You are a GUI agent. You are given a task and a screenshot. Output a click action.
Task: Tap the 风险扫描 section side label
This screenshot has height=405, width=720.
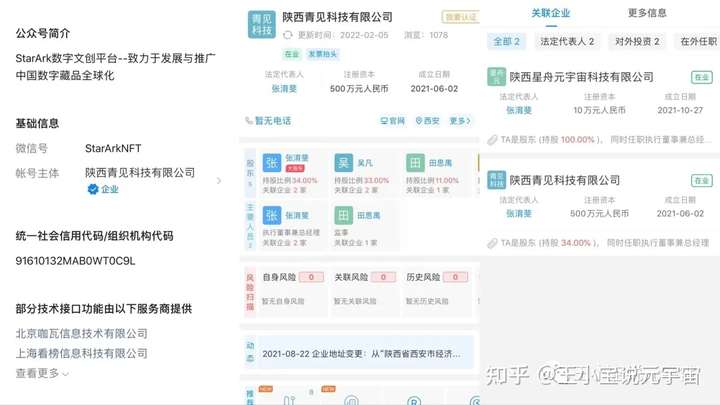click(250, 292)
